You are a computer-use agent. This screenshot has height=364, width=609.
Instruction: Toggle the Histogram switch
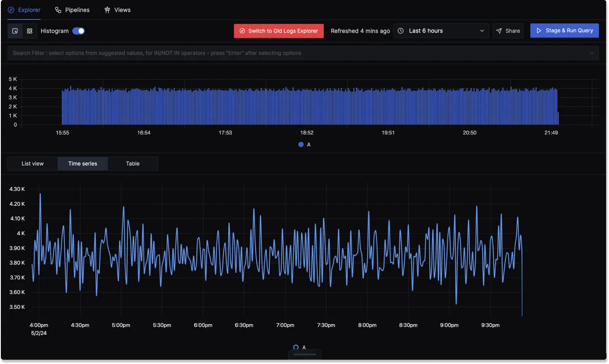coord(78,31)
